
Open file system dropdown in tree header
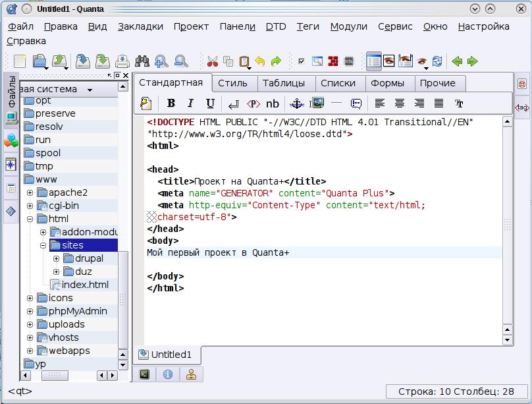click(x=90, y=90)
